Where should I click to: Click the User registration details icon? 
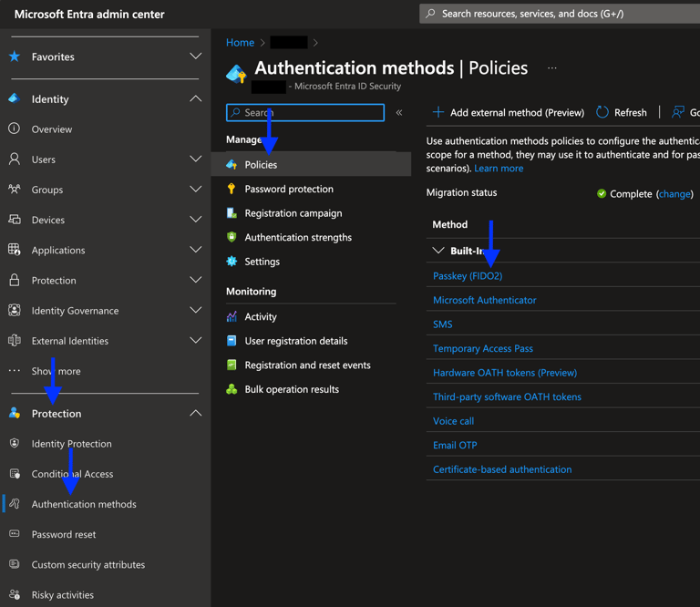(232, 341)
